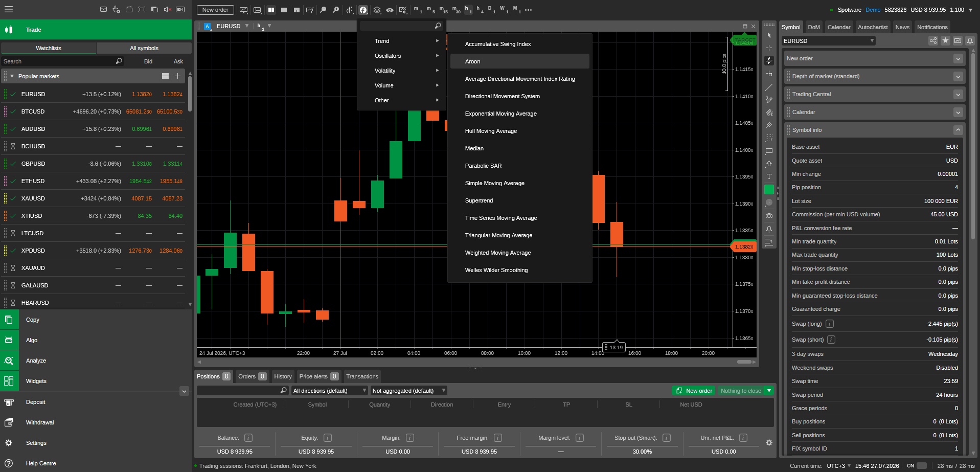Toggle GBPUSD watchlist checkmark
980x472 pixels.
tap(13, 164)
